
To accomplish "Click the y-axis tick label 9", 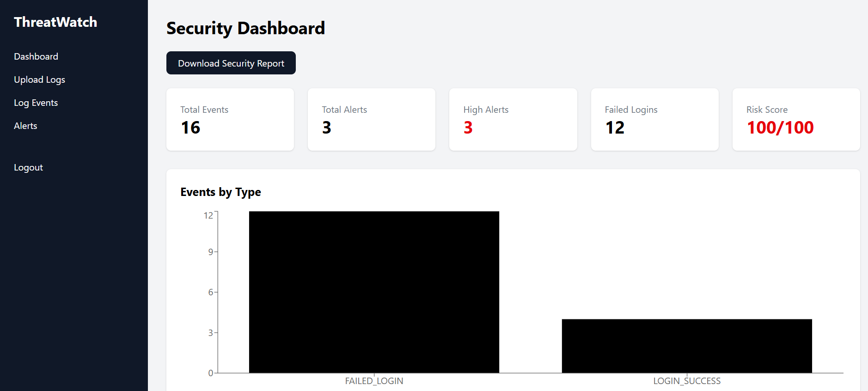I will click(x=211, y=252).
